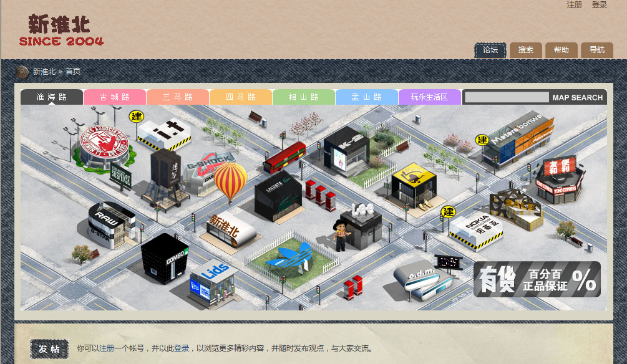Open the black COMBO building
Image resolution: width=627 pixels, height=364 pixels.
[x=164, y=259]
